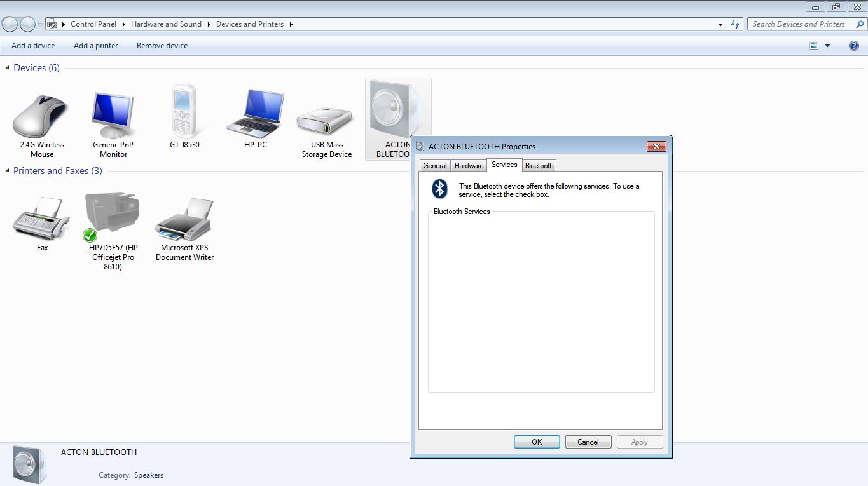Switch to the Hardware tab
This screenshot has width=868, height=486.
(469, 166)
